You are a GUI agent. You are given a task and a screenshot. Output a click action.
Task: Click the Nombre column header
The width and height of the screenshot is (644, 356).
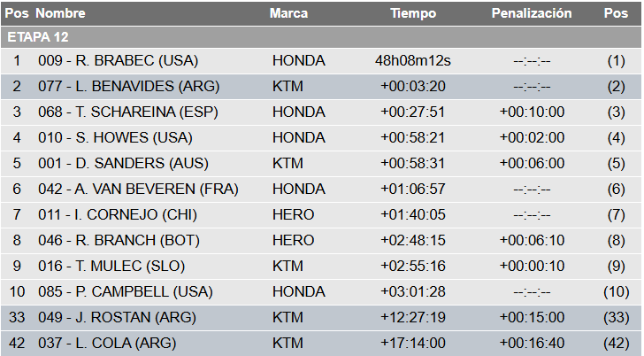61,14
